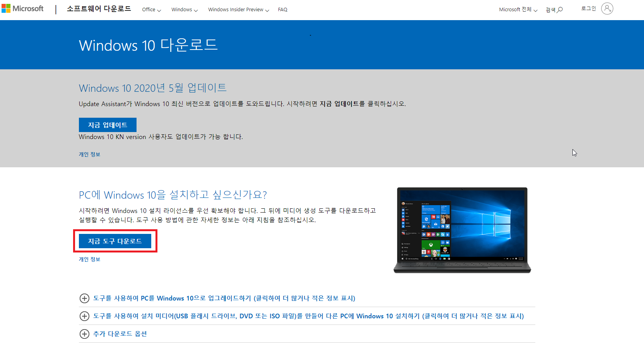Go to 소프트웨어 다운로드 home
This screenshot has height=352, width=644.
click(x=99, y=9)
